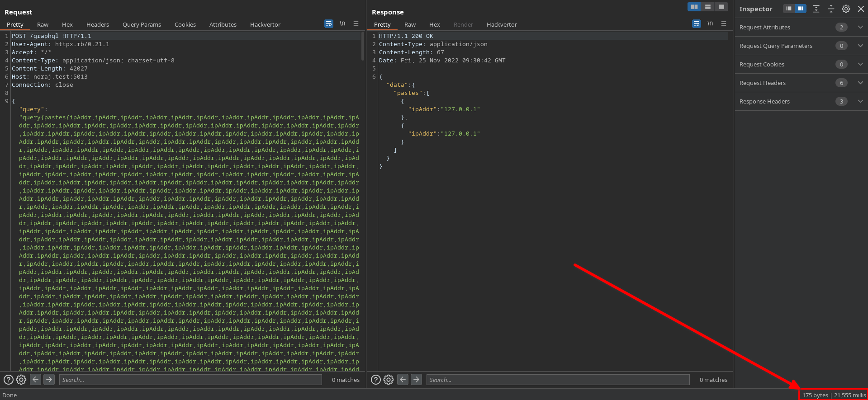868x400 pixels.
Task: Open the Request Hex tab
Action: click(67, 24)
